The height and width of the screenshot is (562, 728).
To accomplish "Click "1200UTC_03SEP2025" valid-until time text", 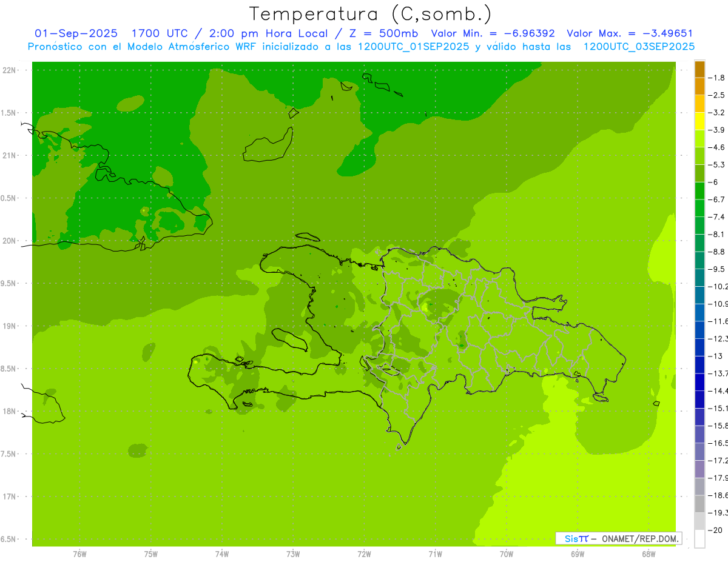I will [639, 47].
